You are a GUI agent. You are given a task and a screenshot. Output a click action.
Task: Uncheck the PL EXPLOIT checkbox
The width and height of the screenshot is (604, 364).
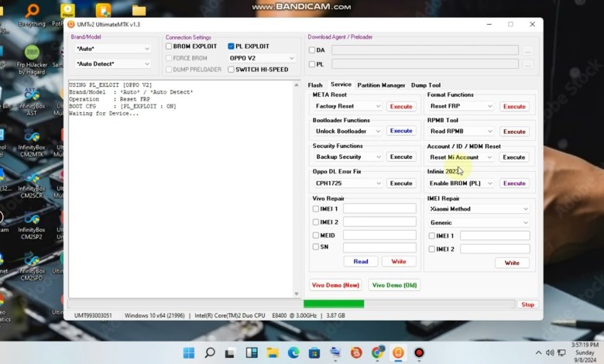point(232,46)
